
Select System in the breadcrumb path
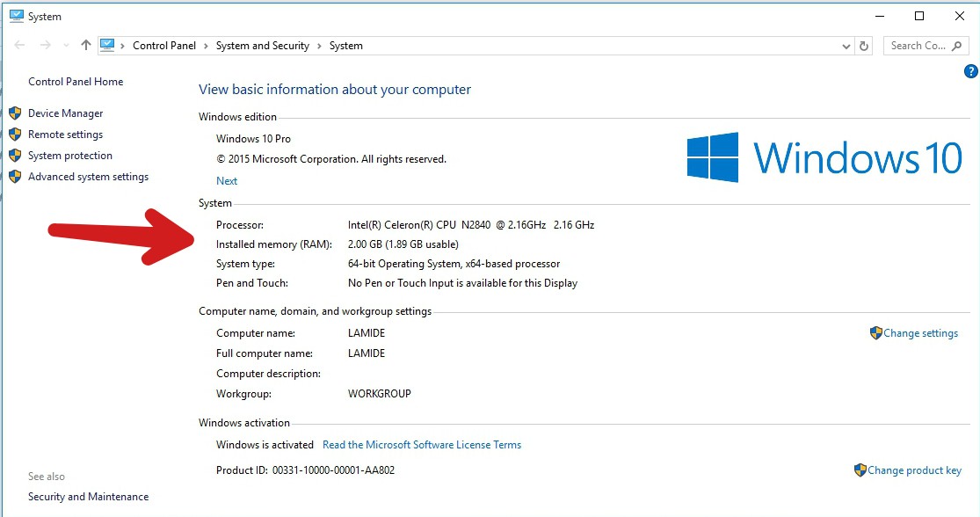346,46
